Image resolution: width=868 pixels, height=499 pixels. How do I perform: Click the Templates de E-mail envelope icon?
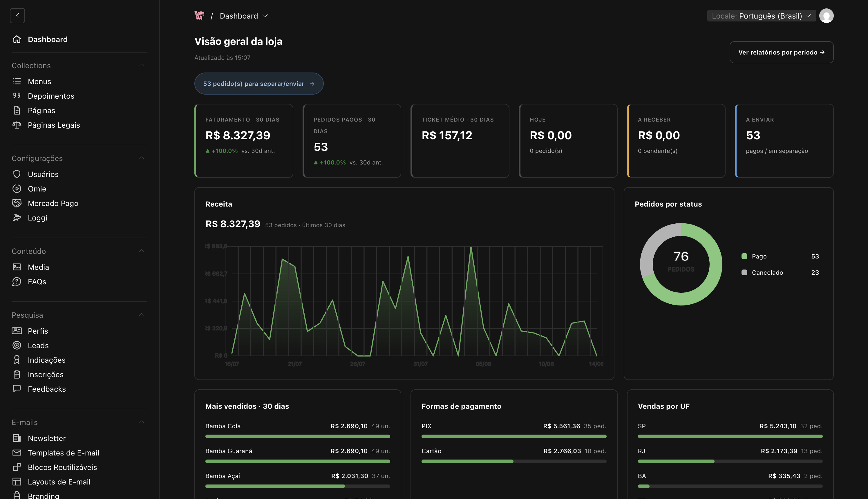[17, 452]
